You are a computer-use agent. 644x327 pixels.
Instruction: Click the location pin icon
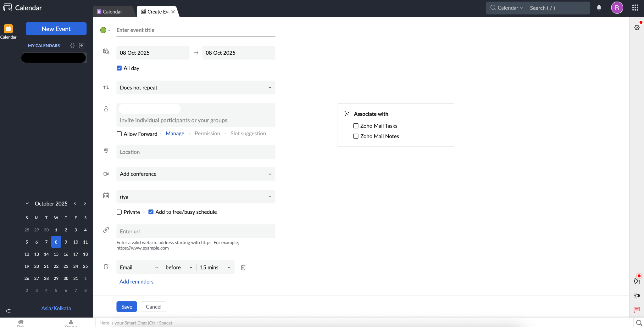(106, 151)
